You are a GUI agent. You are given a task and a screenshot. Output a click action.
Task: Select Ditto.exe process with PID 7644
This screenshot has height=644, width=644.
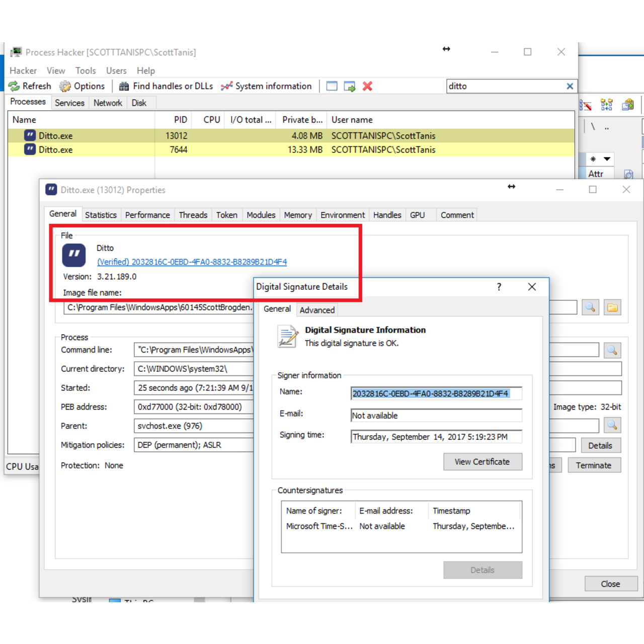point(56,150)
